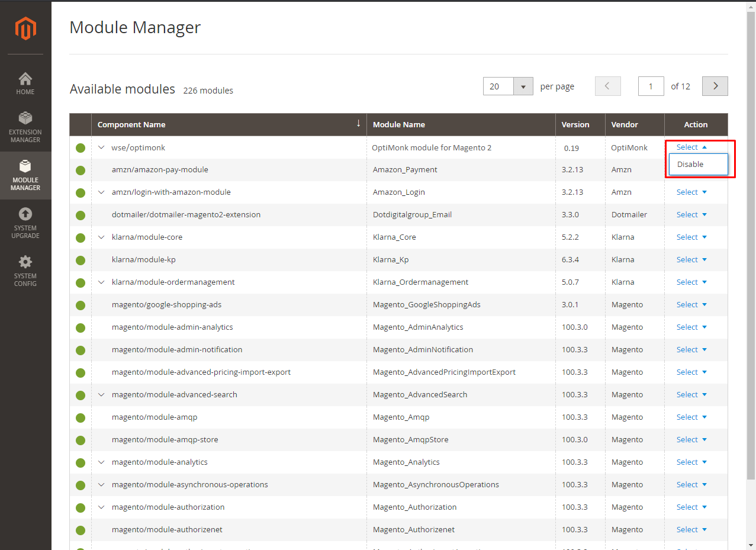This screenshot has width=756, height=550.
Task: Open Select action for magento/module-authorization
Action: pos(691,507)
